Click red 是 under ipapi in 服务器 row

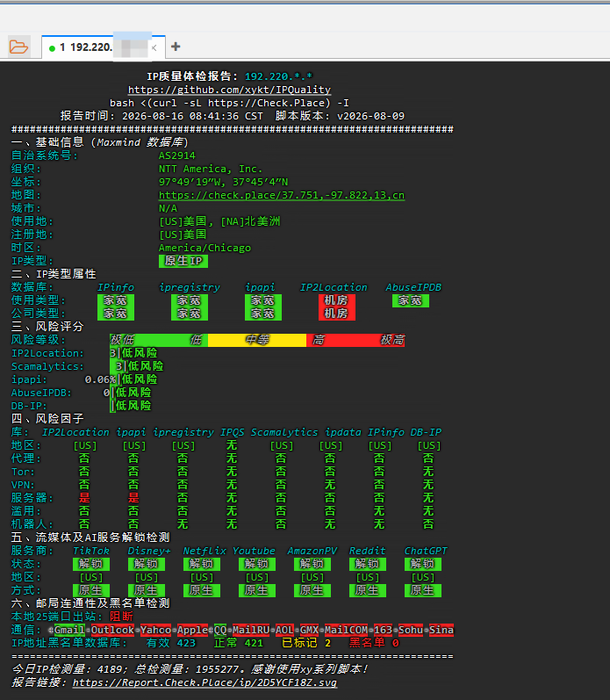pos(133,498)
